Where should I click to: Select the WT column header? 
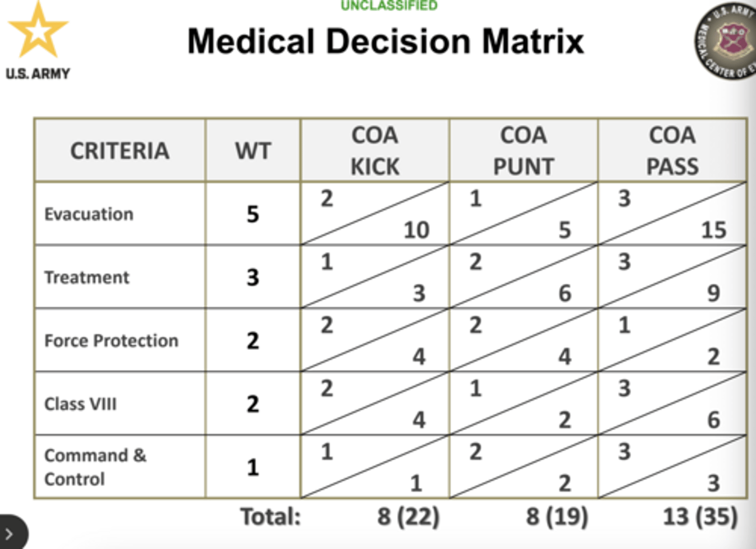click(253, 151)
